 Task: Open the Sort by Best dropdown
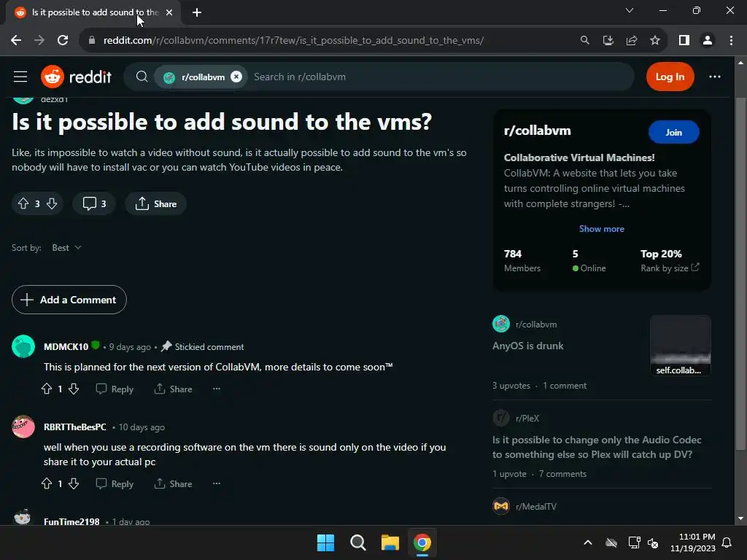(x=66, y=248)
